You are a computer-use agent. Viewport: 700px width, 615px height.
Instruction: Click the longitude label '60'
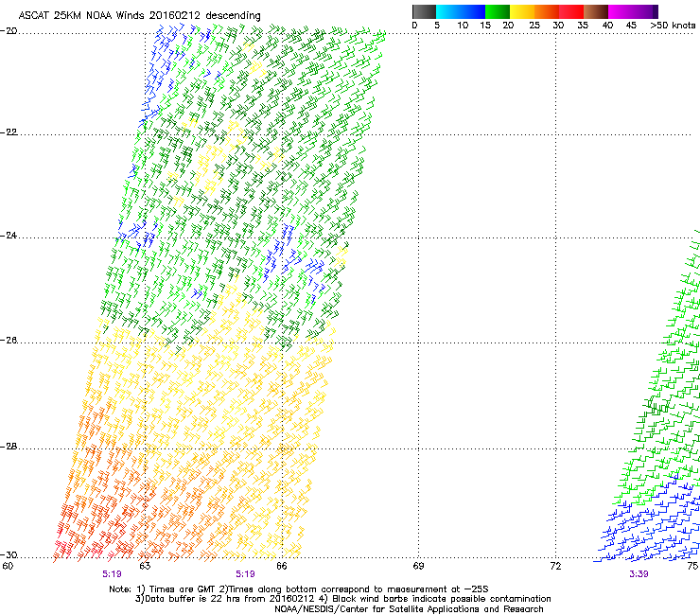(x=8, y=567)
